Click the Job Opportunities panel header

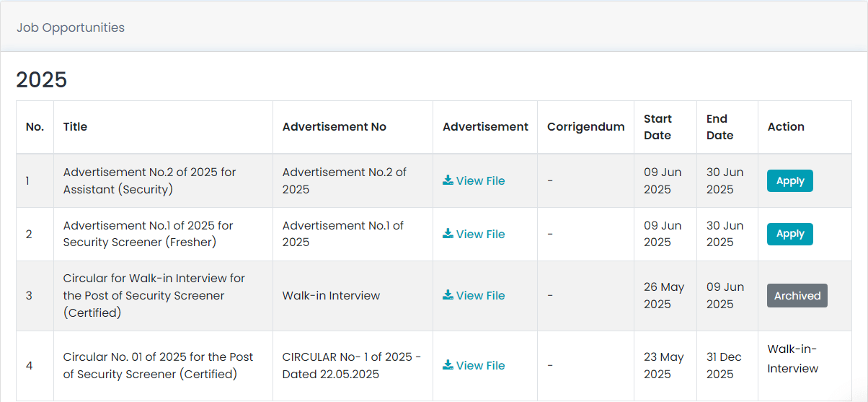71,27
